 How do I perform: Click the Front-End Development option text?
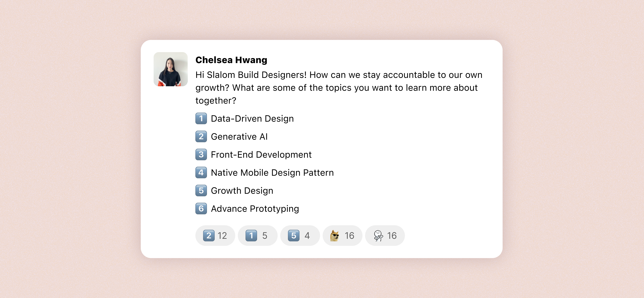(261, 155)
